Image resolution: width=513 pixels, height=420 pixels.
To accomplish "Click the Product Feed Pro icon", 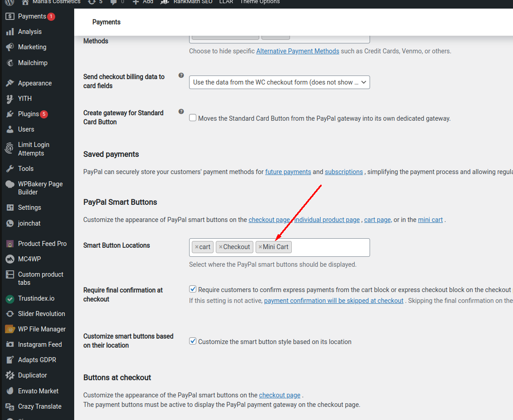I will 10,244.
